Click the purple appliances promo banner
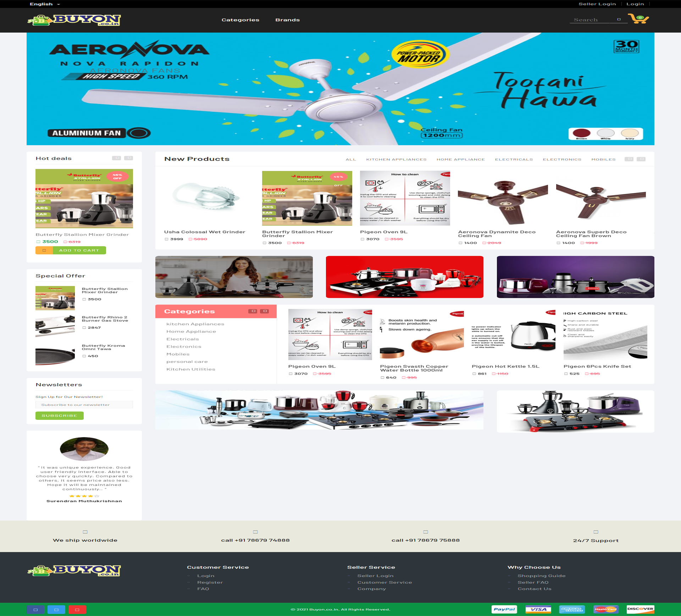This screenshot has height=616, width=681. coord(575,277)
